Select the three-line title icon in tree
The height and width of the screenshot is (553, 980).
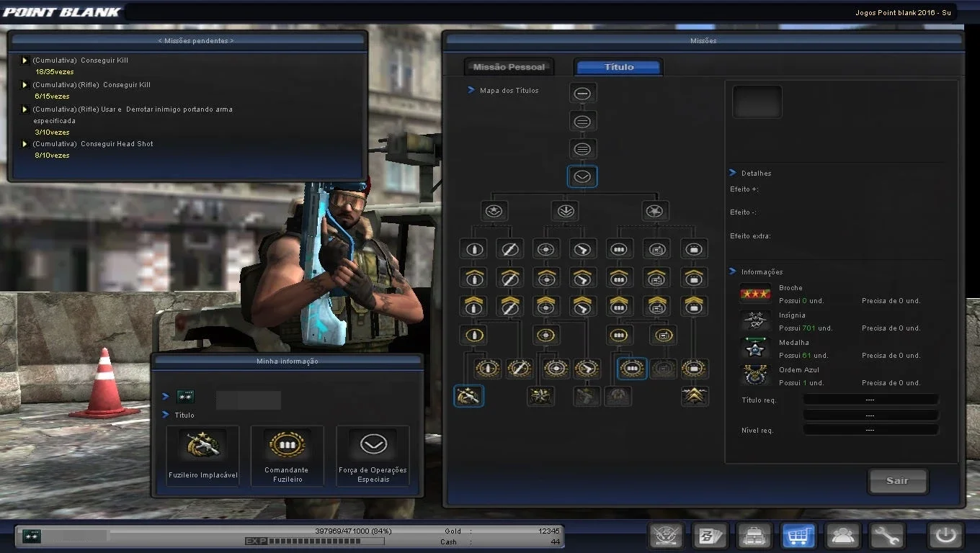(582, 149)
